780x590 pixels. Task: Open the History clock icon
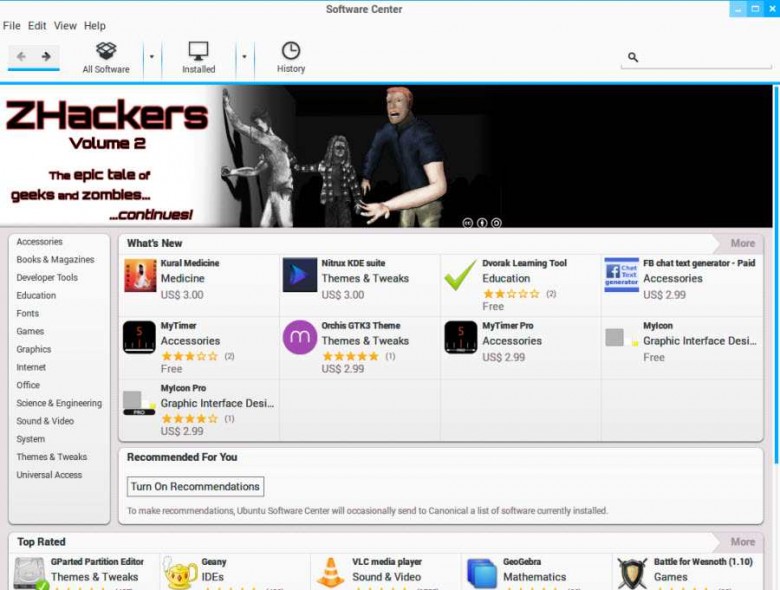(291, 50)
